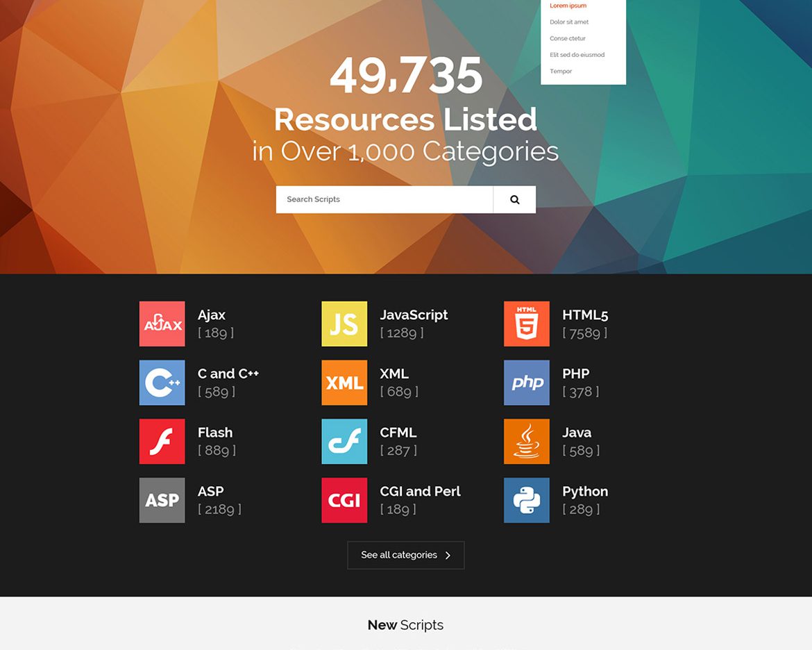Open the ASP category title
812x650 pixels.
tap(211, 492)
